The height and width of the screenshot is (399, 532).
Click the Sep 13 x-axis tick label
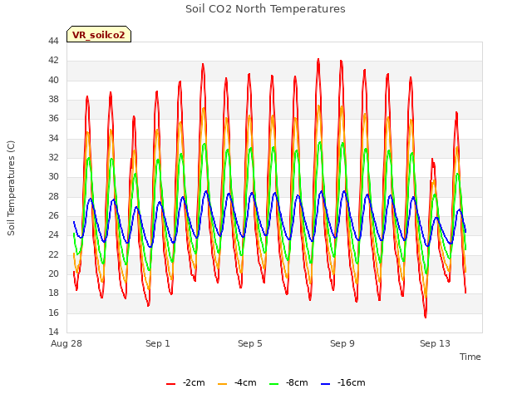435,343
